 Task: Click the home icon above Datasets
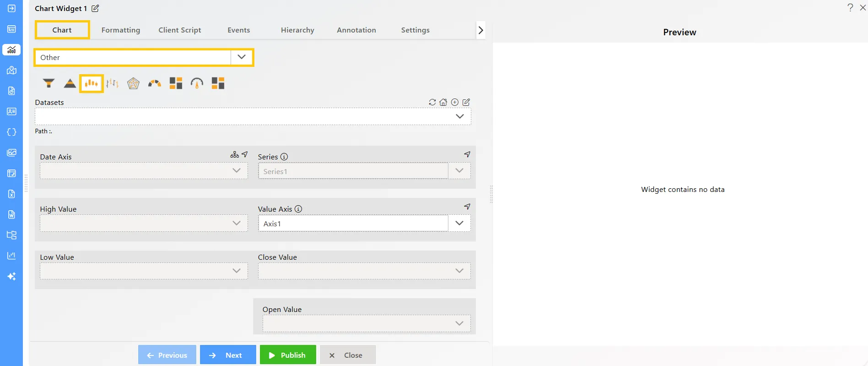(443, 102)
